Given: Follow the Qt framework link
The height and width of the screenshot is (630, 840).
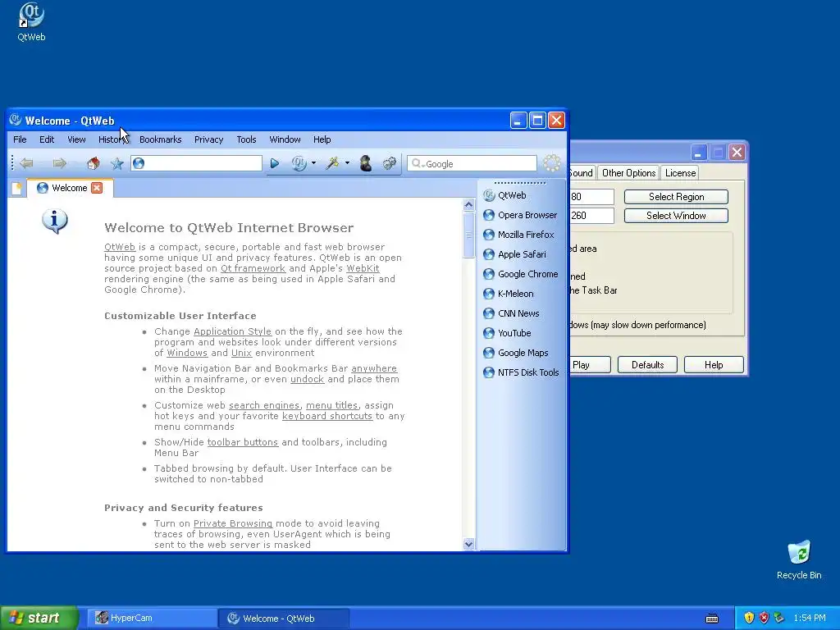Looking at the screenshot, I should [x=253, y=268].
